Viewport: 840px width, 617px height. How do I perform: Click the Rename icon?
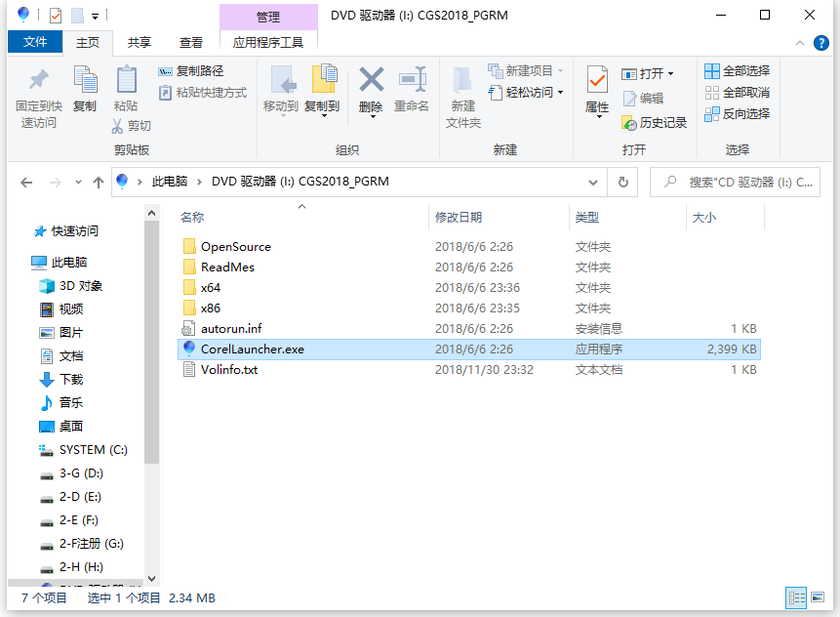click(x=412, y=79)
